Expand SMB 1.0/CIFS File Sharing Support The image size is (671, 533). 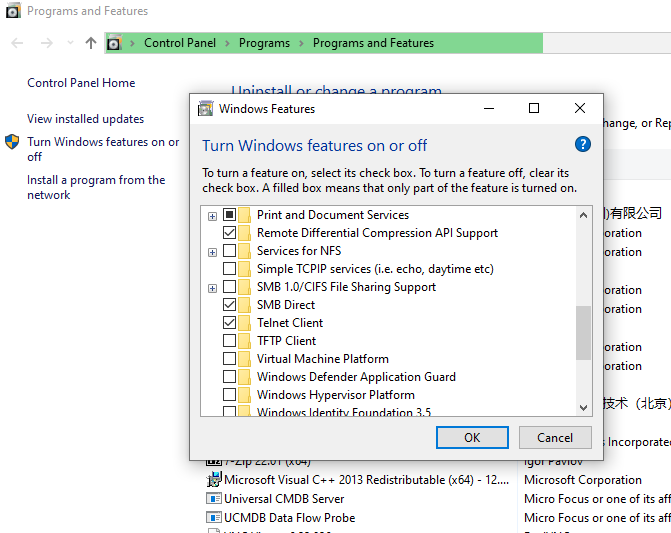point(212,288)
